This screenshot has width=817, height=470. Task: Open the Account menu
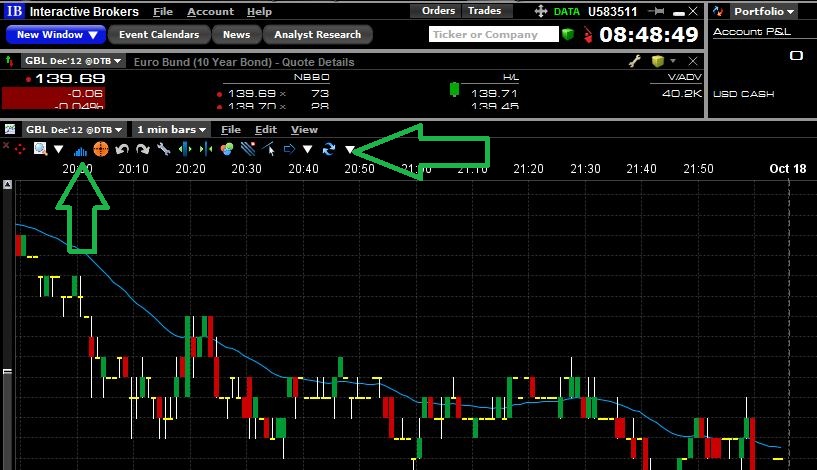pos(211,11)
